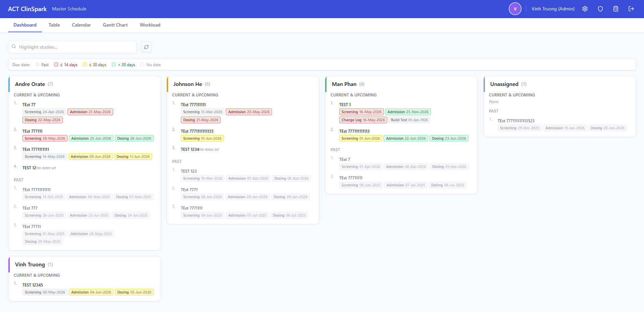Viewport: 644px width, 312px height.
Task: Open past study TEst 7771 under Johnson He
Action: [189, 190]
